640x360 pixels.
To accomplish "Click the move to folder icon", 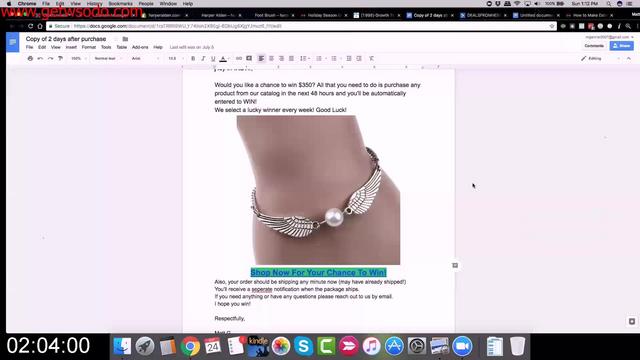I will 125,39.
